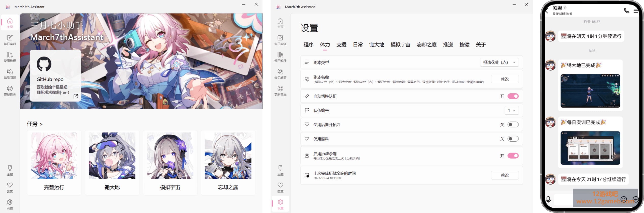The height and width of the screenshot is (213, 644).
Task: Click the flag icon beside 队伍编号
Action: pyautogui.click(x=307, y=110)
